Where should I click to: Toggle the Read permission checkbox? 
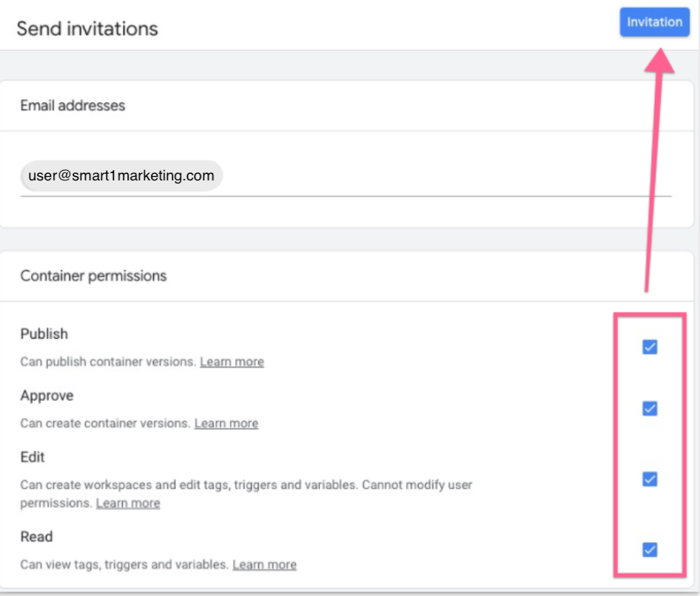[x=650, y=549]
